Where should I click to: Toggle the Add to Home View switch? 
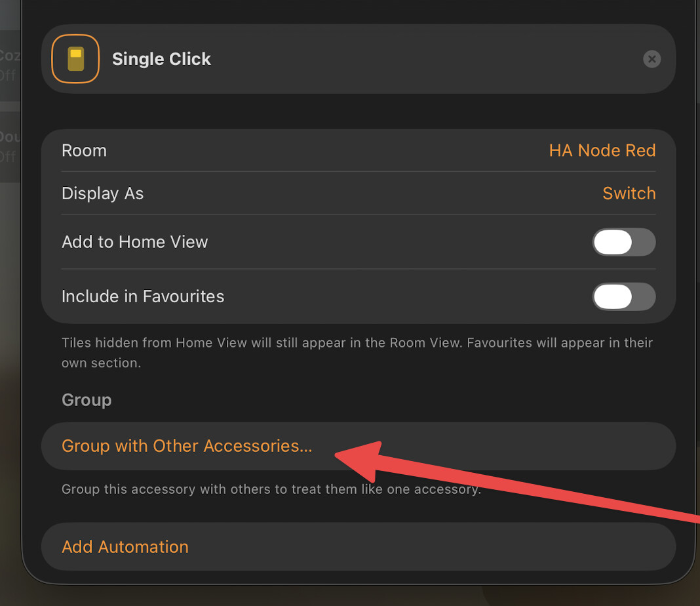click(624, 242)
